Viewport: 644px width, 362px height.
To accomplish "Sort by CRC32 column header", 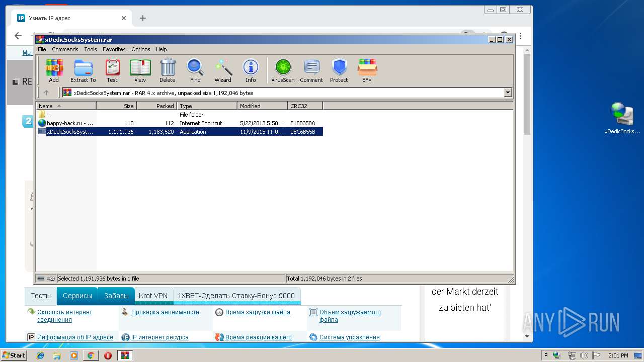I will click(x=305, y=106).
